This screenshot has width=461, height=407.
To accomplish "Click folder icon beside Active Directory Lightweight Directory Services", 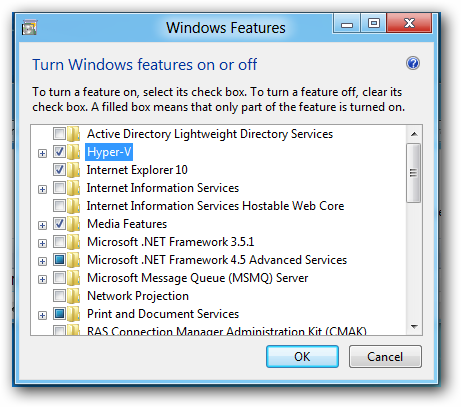I will 73,134.
